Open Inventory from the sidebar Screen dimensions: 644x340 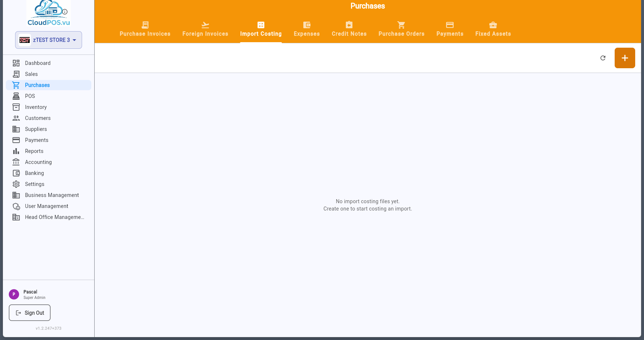[x=48, y=107]
